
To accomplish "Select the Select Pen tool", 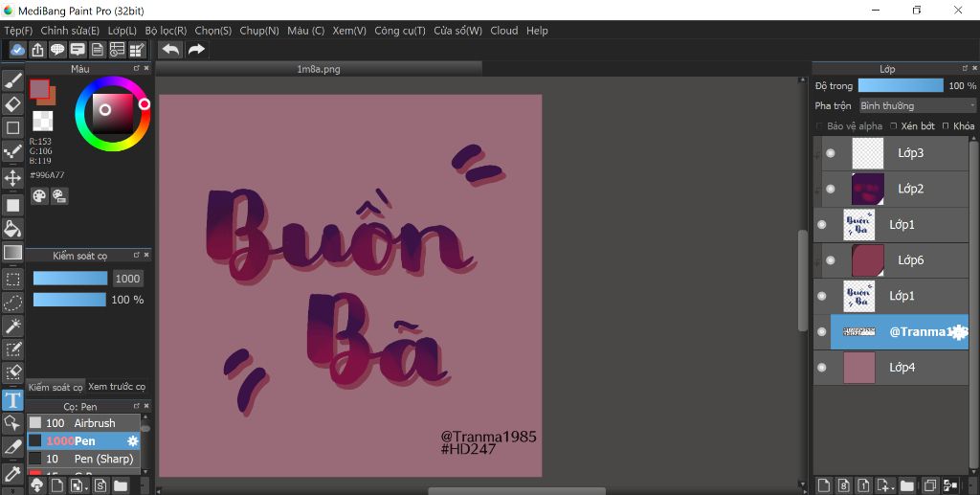I will (x=12, y=349).
